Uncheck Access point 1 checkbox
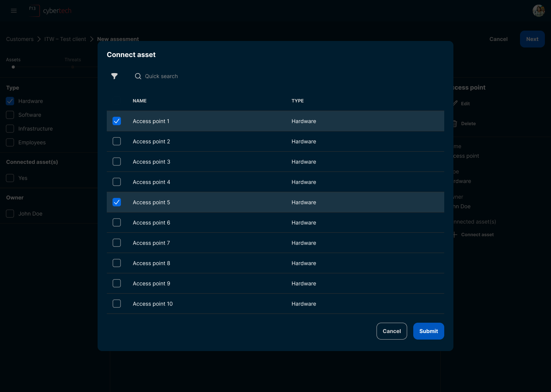The height and width of the screenshot is (392, 551). (x=117, y=121)
